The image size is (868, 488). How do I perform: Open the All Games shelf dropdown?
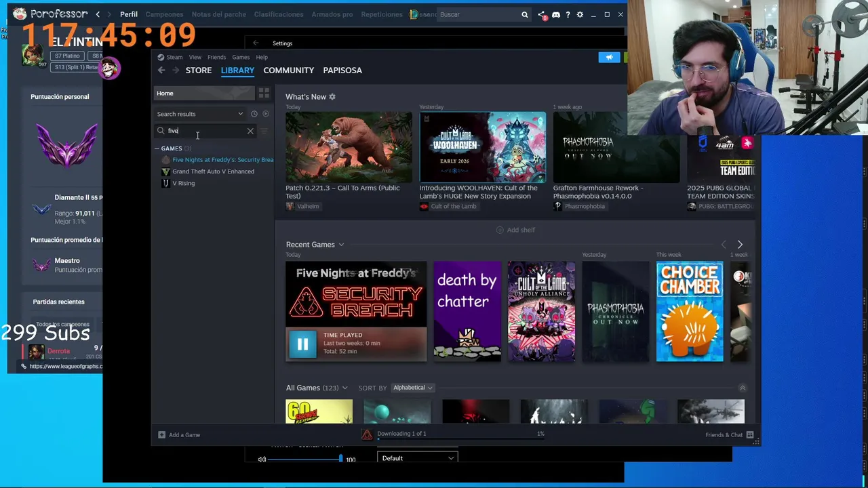344,388
